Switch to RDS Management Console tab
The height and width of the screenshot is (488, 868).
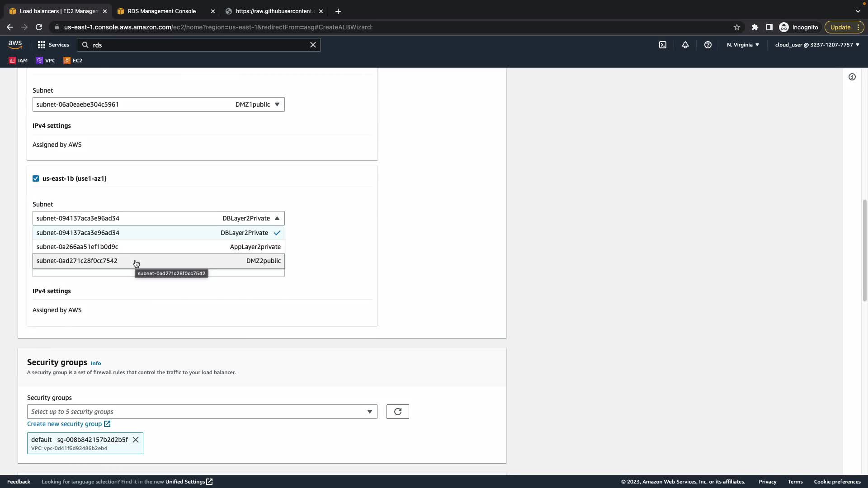click(x=161, y=11)
